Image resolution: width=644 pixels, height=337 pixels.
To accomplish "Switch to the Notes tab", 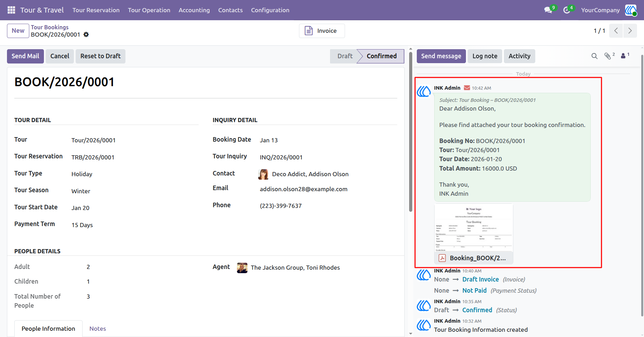I will point(98,329).
